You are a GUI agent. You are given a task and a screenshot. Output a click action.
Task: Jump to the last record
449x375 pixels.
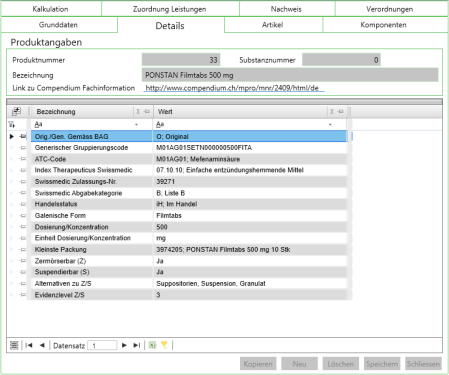click(137, 345)
